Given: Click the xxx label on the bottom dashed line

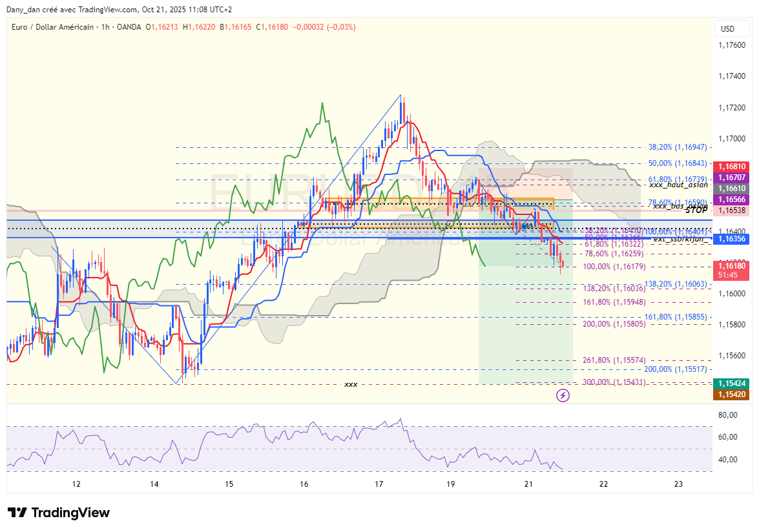Looking at the screenshot, I should (x=351, y=385).
